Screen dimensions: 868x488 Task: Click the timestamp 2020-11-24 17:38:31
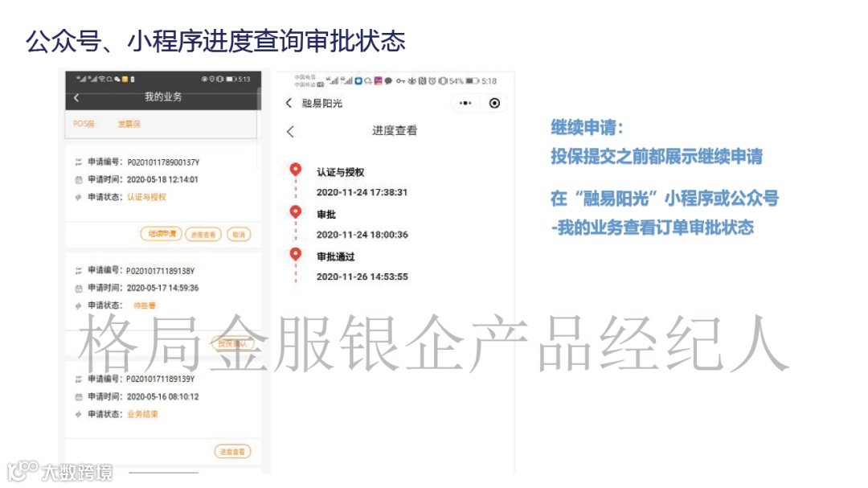coord(362,192)
